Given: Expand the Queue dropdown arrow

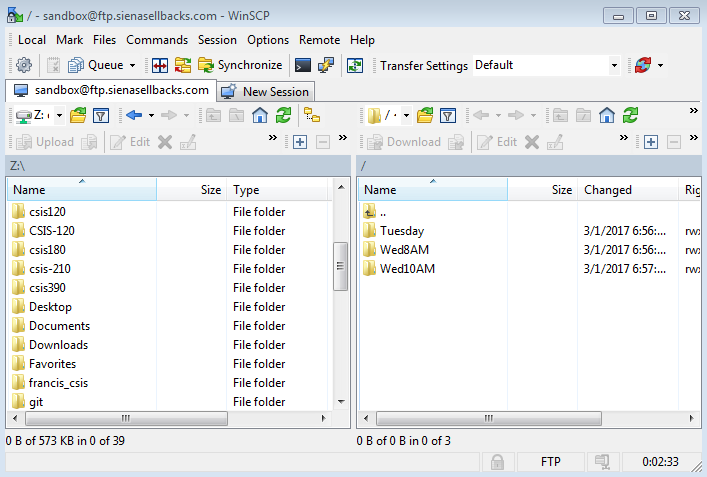Looking at the screenshot, I should [132, 65].
